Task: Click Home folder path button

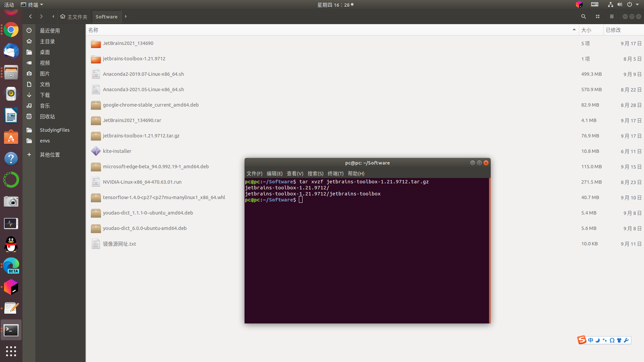Action: (74, 16)
